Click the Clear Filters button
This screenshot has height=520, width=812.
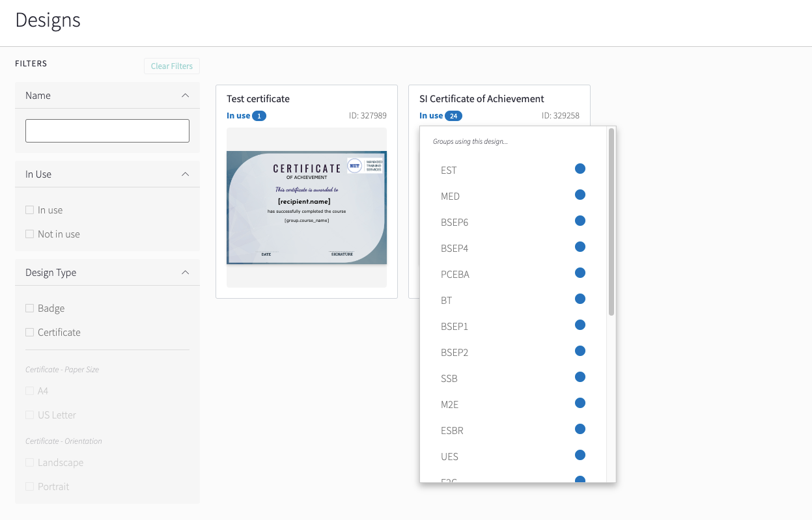pos(172,66)
